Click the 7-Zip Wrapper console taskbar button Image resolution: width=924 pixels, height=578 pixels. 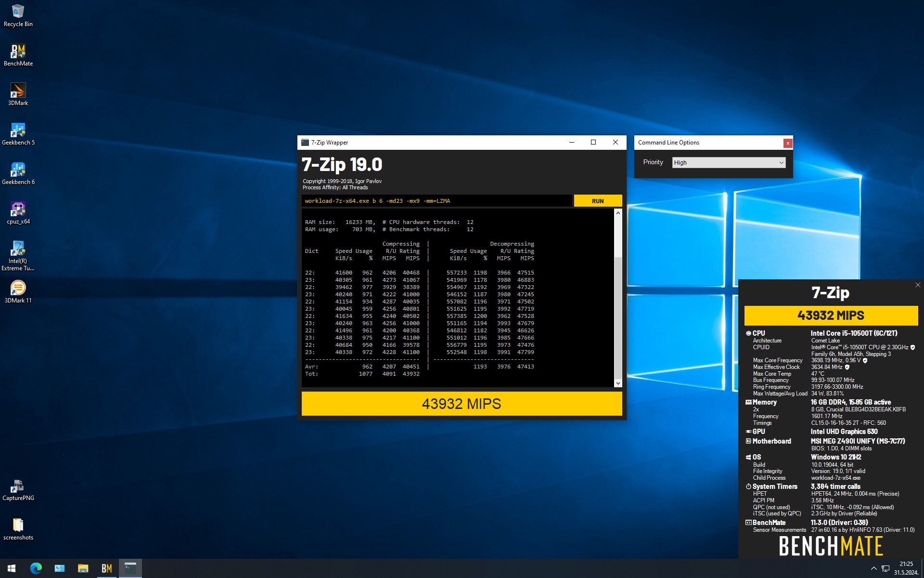tap(130, 568)
